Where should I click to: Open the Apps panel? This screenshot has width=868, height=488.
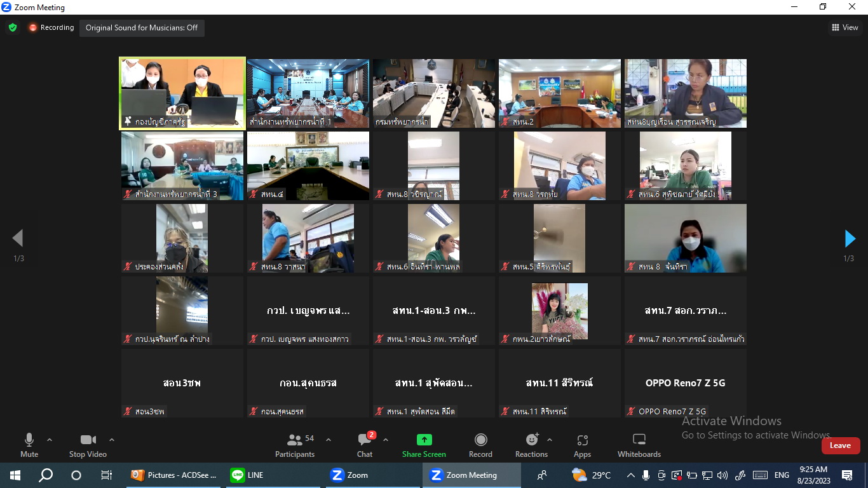coord(582,445)
